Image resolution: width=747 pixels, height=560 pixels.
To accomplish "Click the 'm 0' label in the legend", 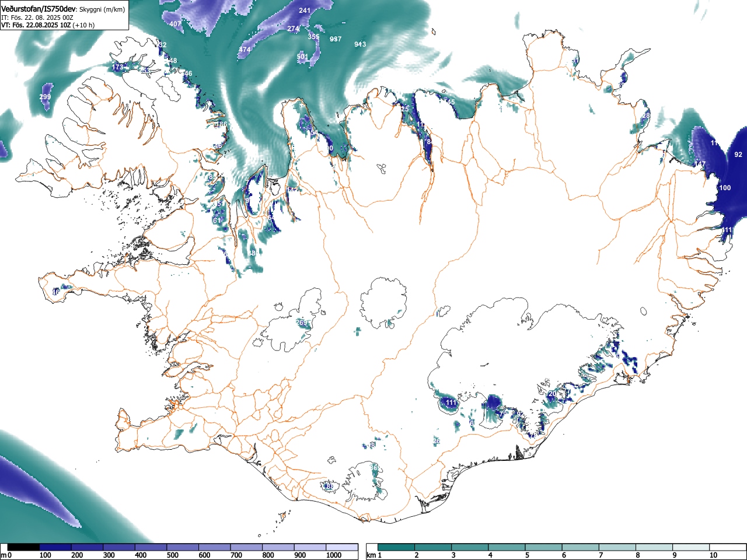I will point(6,555).
